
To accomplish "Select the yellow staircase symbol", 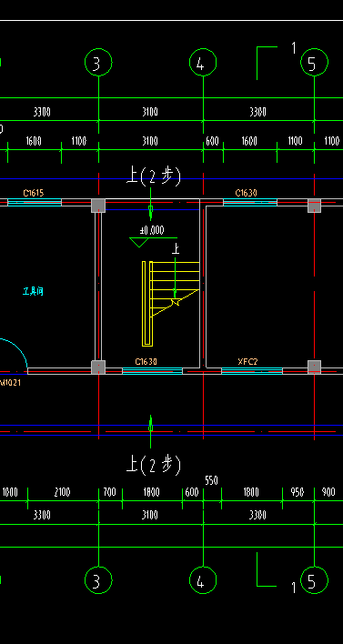I will tap(170, 303).
